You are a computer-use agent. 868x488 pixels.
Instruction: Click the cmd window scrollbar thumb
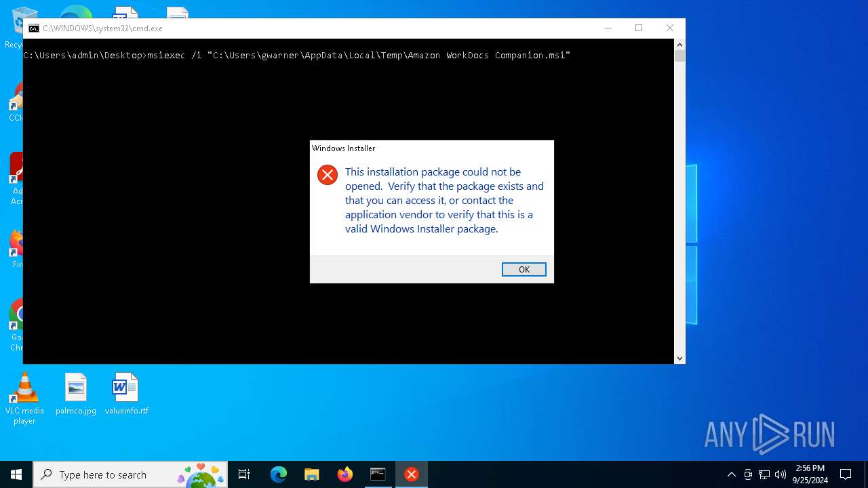tap(679, 56)
